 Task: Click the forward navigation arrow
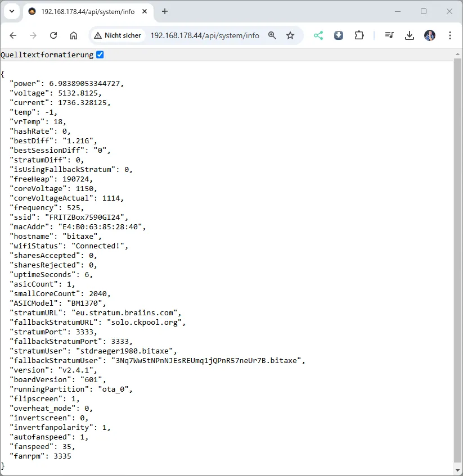[33, 35]
